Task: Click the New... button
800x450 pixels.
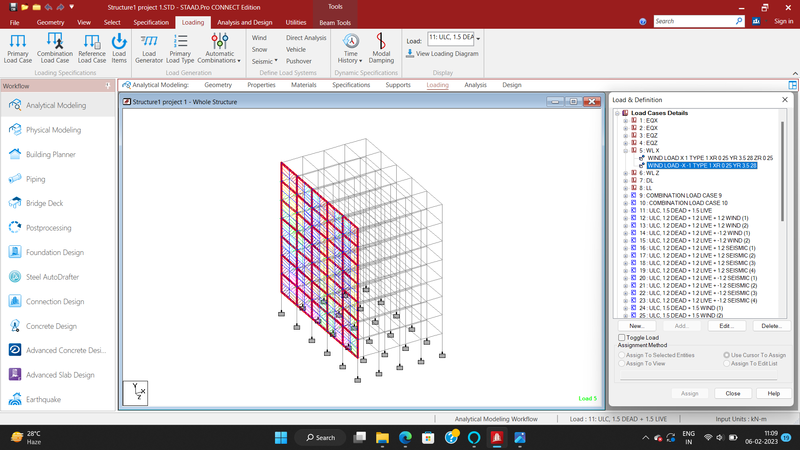Action: [x=637, y=326]
